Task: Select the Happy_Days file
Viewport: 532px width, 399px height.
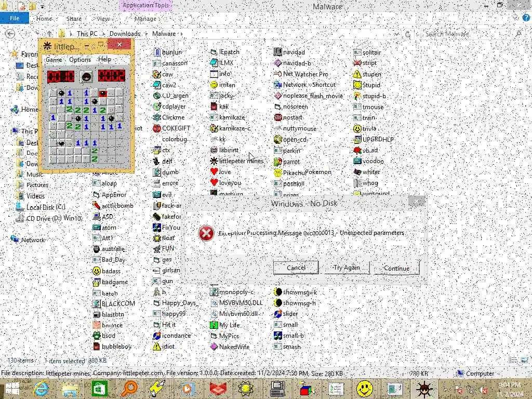Action: pyautogui.click(x=175, y=303)
